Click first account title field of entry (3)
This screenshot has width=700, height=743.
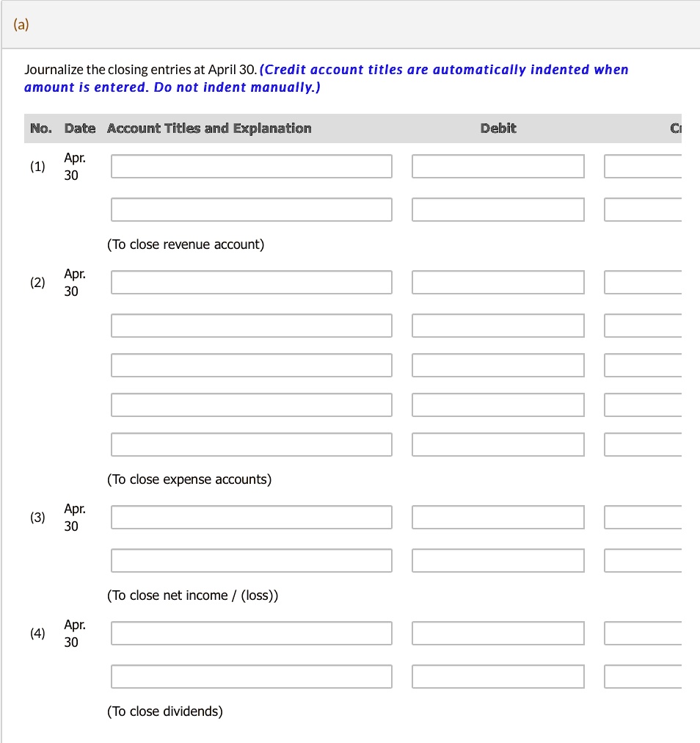click(252, 518)
